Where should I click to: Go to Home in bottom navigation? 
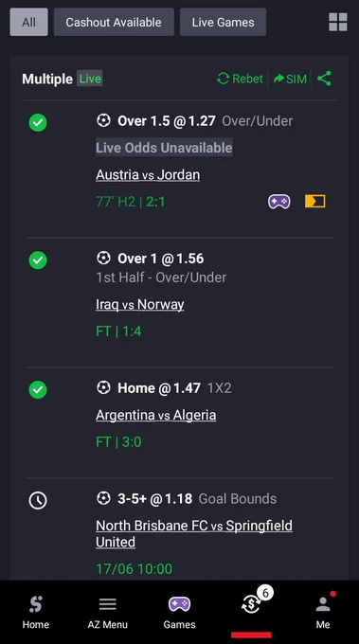(x=36, y=613)
